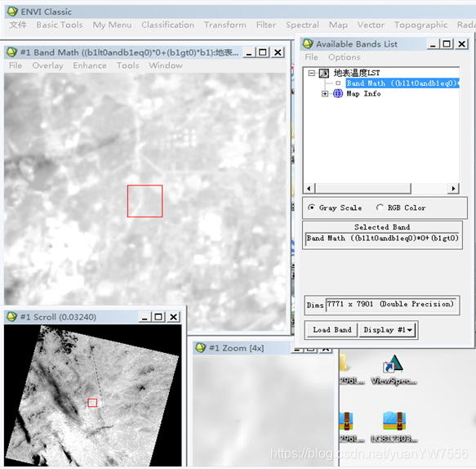Minimize the #1 Scroll window
Image resolution: width=476 pixels, height=469 pixels.
[x=145, y=317]
